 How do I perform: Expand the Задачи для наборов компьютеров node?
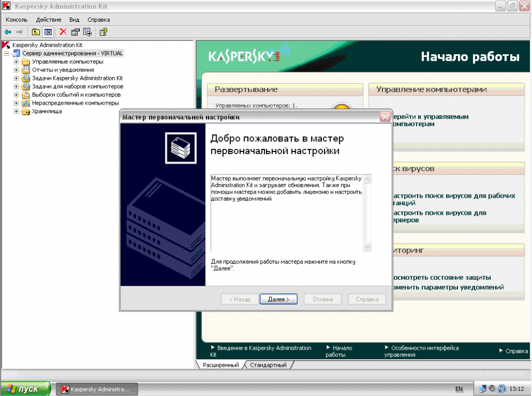click(16, 87)
